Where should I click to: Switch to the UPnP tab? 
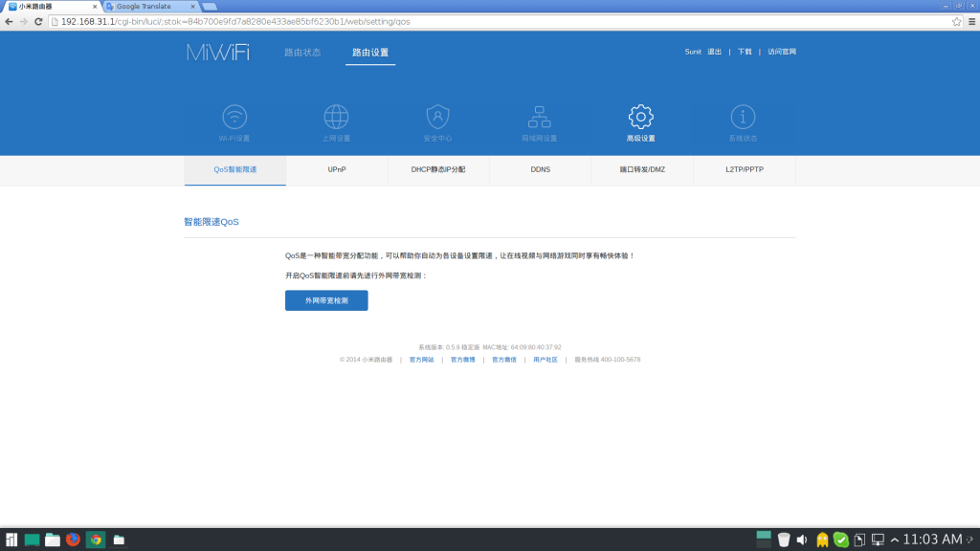click(337, 169)
